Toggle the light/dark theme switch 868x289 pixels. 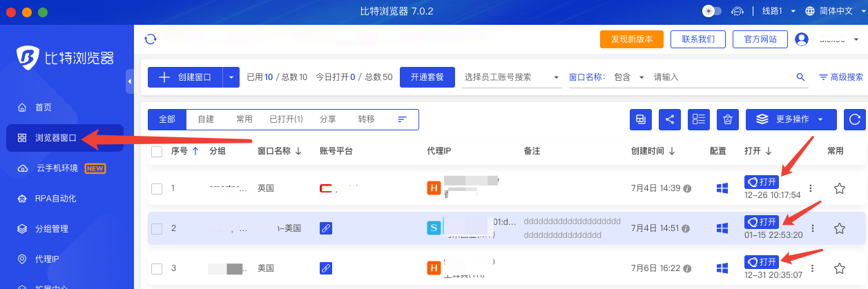(712, 11)
